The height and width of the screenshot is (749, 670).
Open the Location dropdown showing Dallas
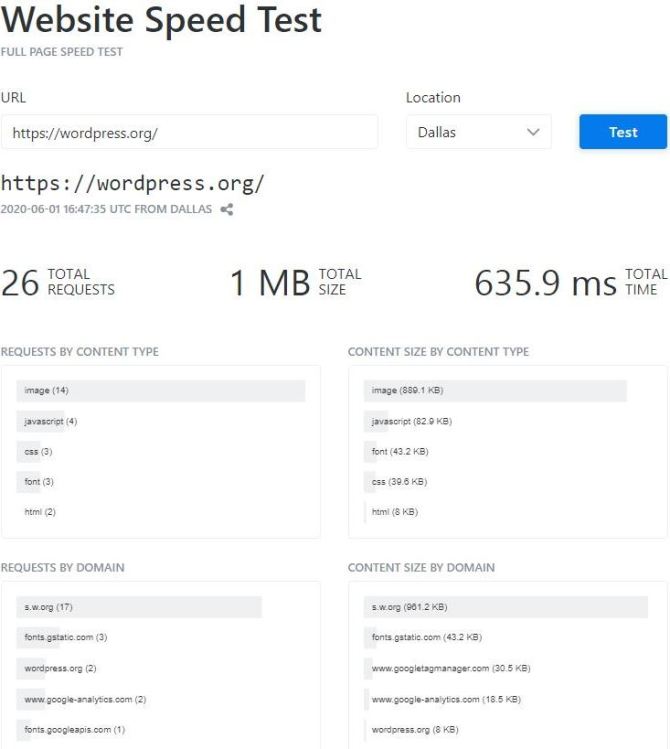tap(479, 132)
